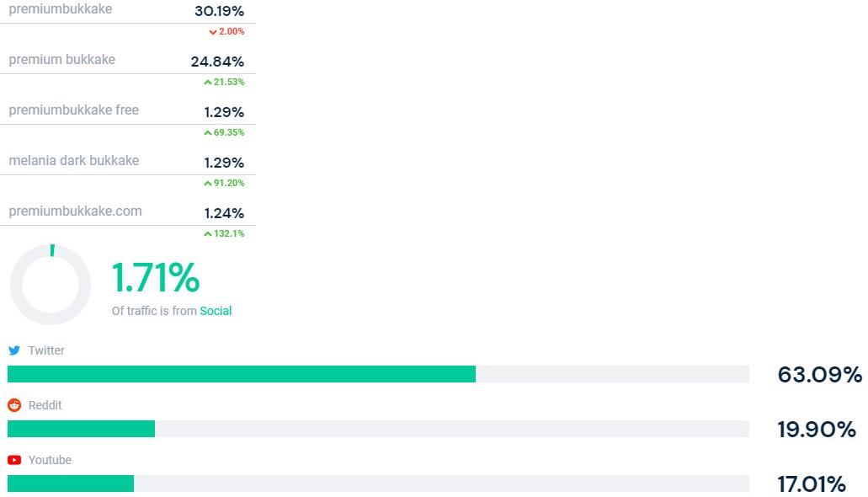
Task: Click the 19.90% Reddit percentage
Action: [x=817, y=430]
